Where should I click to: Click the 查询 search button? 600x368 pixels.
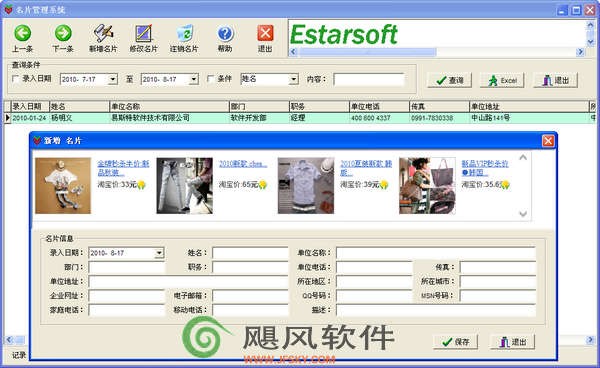[450, 80]
